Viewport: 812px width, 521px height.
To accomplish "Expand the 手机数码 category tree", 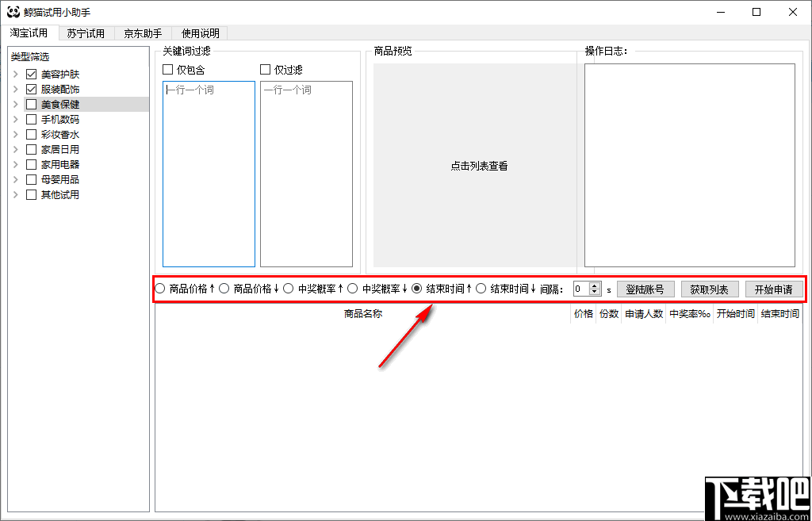I will [16, 119].
